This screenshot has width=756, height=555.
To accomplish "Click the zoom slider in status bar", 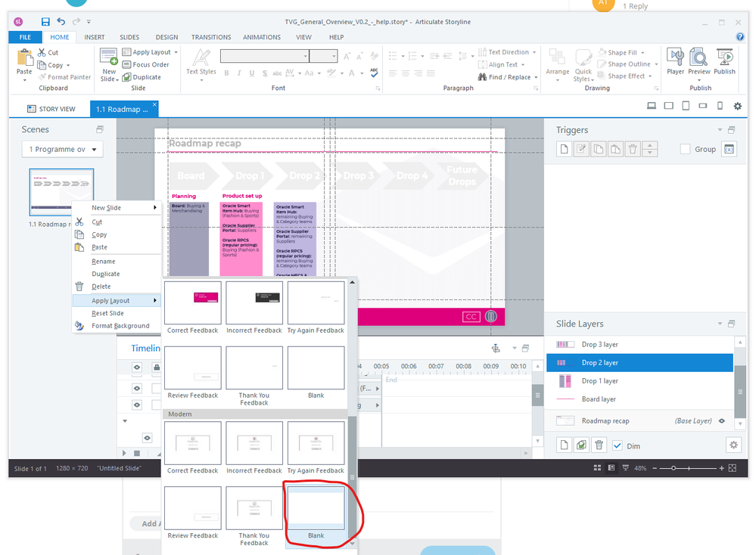I will click(x=674, y=469).
